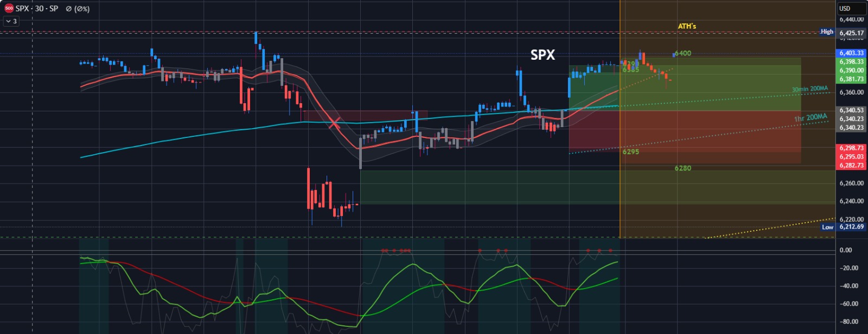
Task: Select the ATH's text label
Action: coord(687,26)
